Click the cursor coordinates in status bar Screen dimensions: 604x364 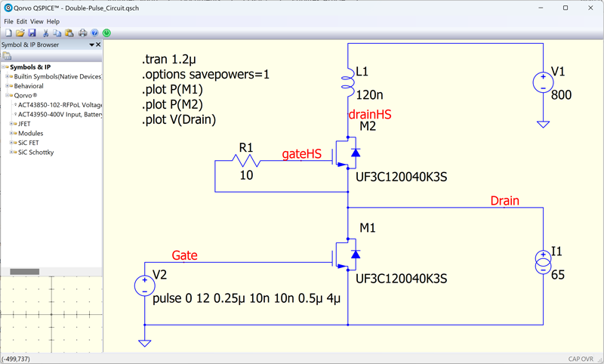[16, 359]
